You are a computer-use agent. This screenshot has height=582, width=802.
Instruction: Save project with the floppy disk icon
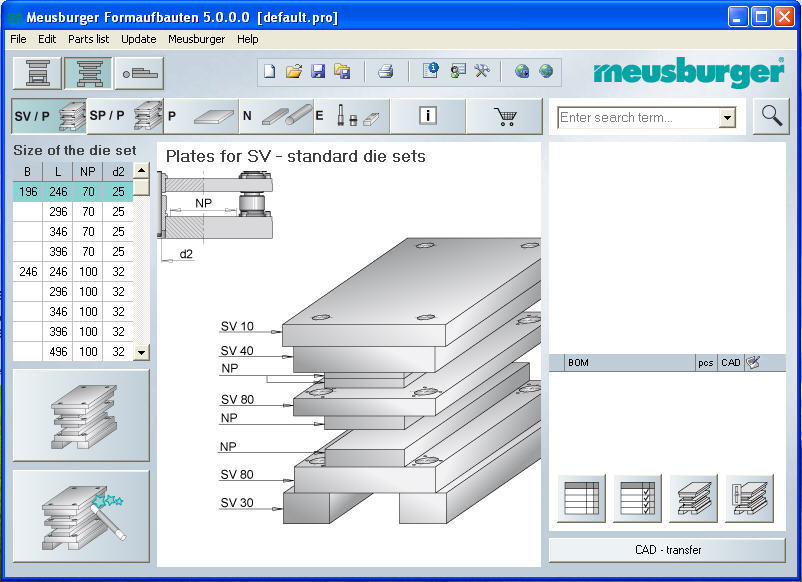click(x=318, y=71)
